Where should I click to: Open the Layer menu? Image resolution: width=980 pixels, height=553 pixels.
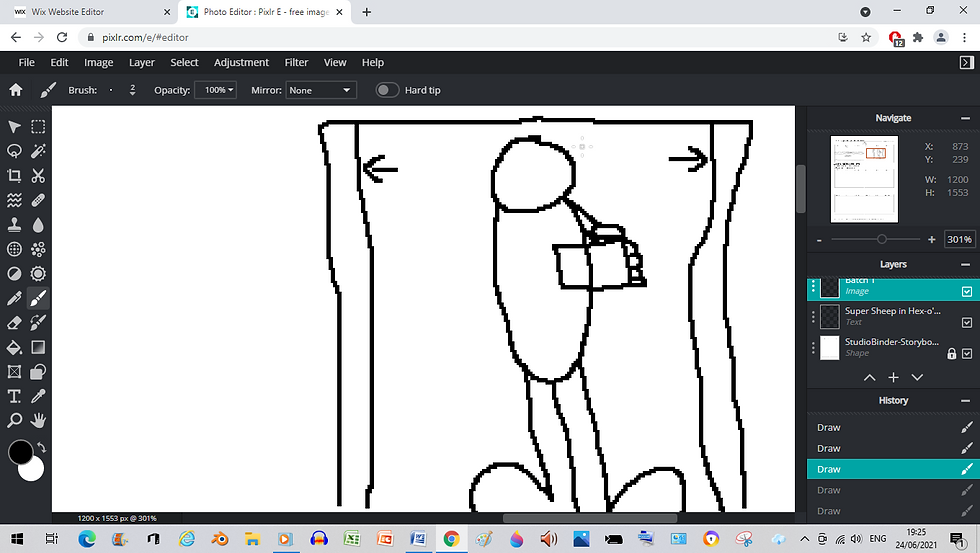pyautogui.click(x=142, y=62)
